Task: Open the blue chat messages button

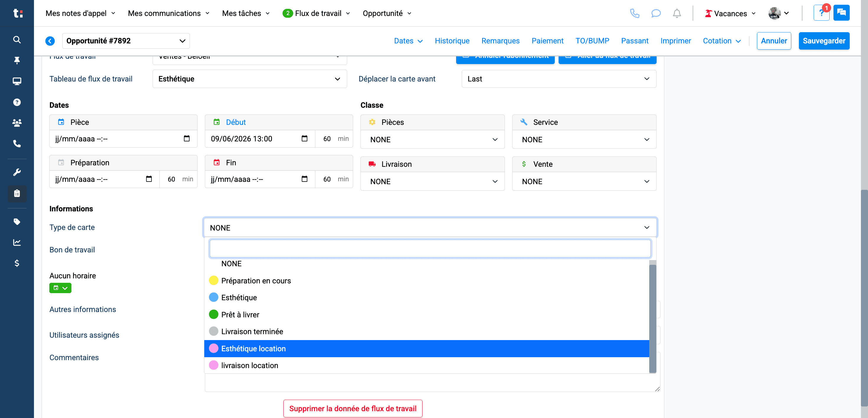Action: coord(841,13)
